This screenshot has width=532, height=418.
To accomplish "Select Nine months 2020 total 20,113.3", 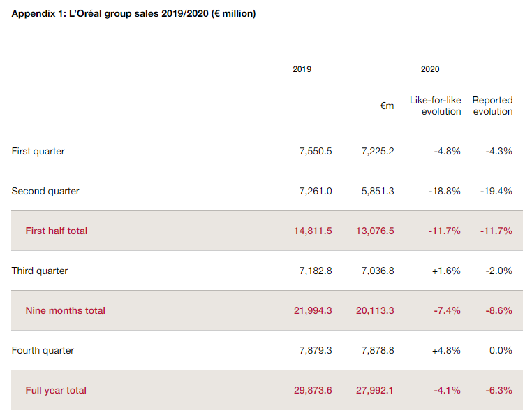I will point(375,310).
